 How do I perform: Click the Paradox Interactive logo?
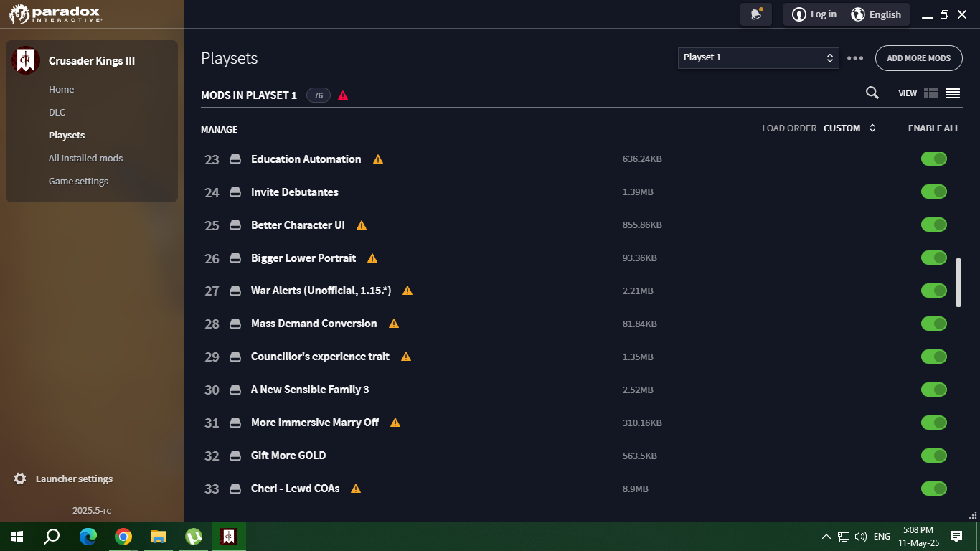pos(56,14)
